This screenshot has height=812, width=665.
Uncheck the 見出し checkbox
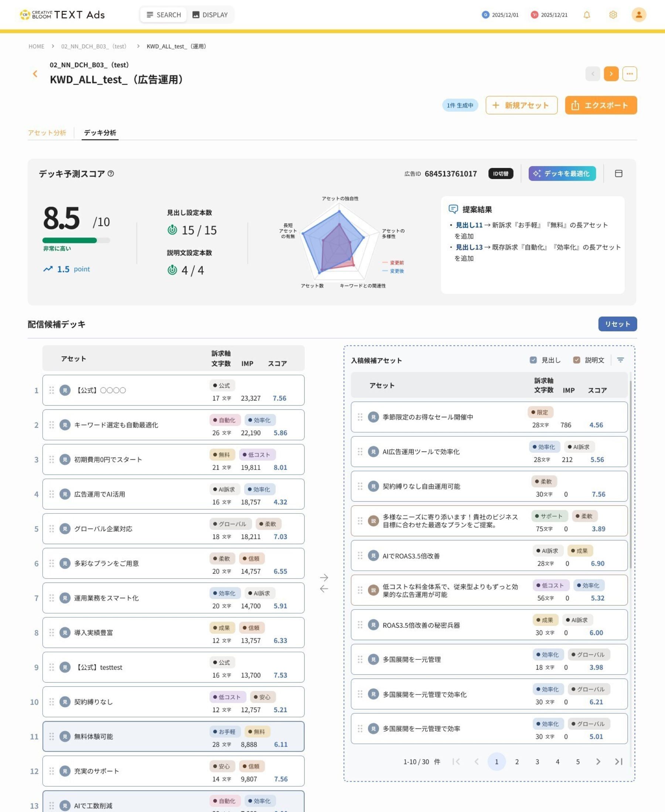point(533,360)
